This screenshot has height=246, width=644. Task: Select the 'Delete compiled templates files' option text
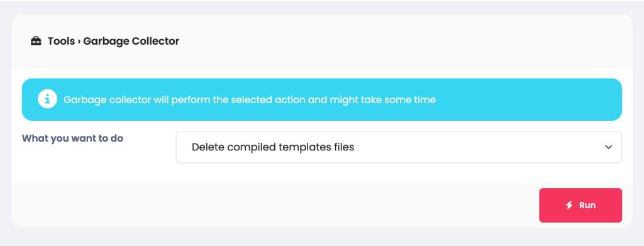click(x=273, y=147)
